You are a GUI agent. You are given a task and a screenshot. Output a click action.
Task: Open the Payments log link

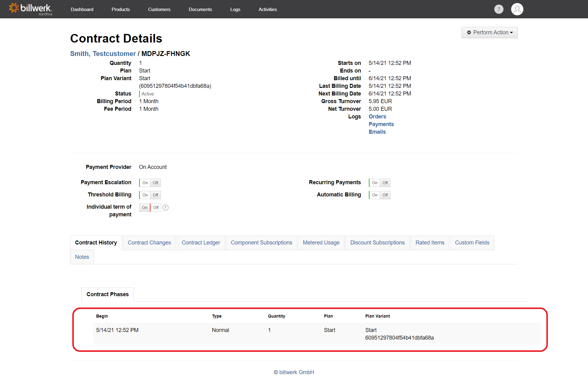[x=381, y=124]
